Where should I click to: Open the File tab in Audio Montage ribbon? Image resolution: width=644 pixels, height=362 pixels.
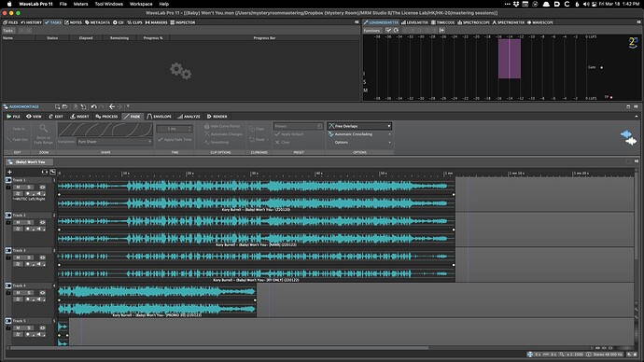(x=13, y=117)
